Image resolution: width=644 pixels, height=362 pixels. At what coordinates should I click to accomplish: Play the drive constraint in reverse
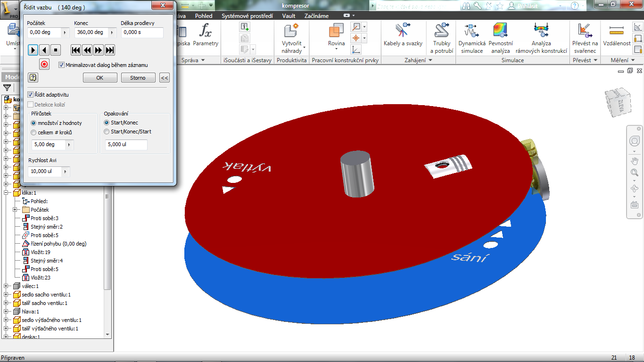click(44, 50)
